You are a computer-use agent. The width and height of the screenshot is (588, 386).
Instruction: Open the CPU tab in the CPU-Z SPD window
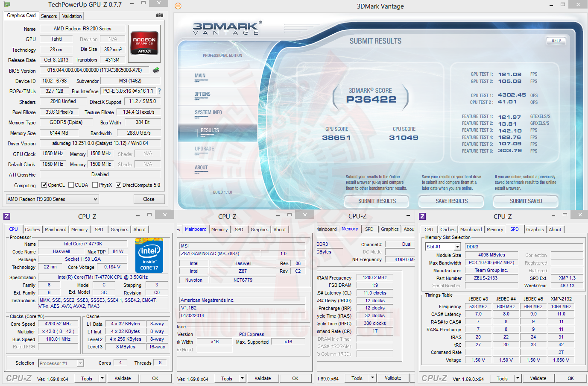pos(429,230)
